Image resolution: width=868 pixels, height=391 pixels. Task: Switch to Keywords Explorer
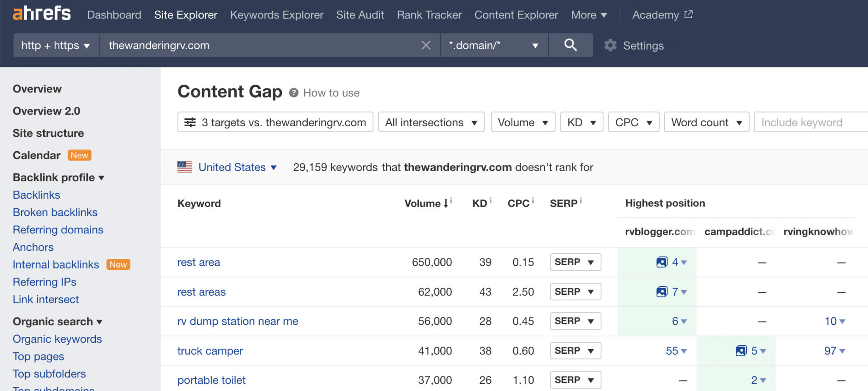(x=276, y=14)
